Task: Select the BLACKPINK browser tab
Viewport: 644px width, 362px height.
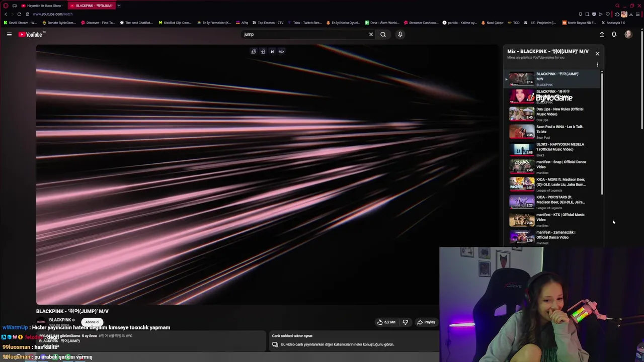Action: [91, 6]
